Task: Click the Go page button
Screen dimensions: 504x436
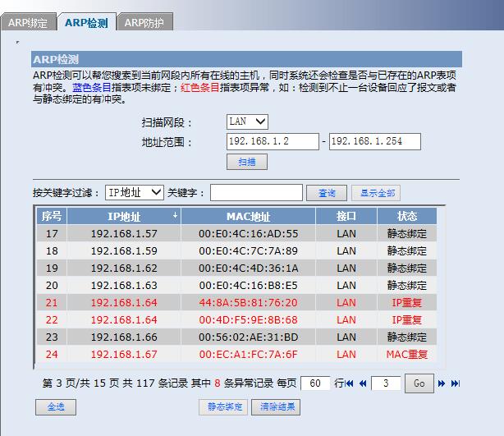Action: point(419,383)
